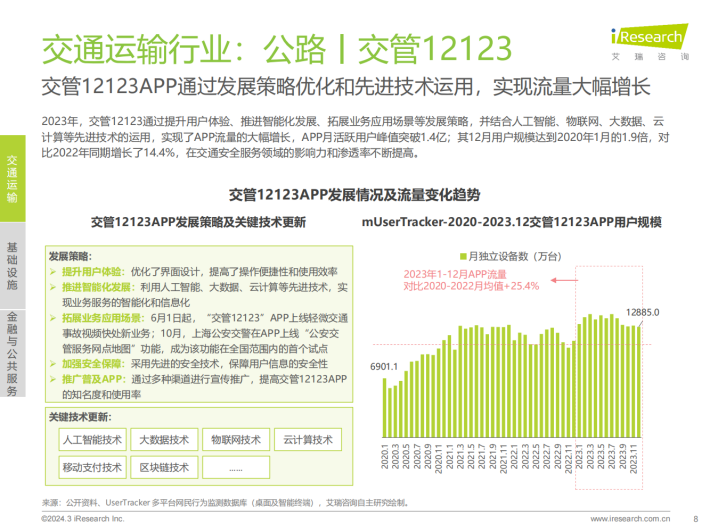Select the 区块链技术 box
This screenshot has height=532, width=710.
click(164, 467)
